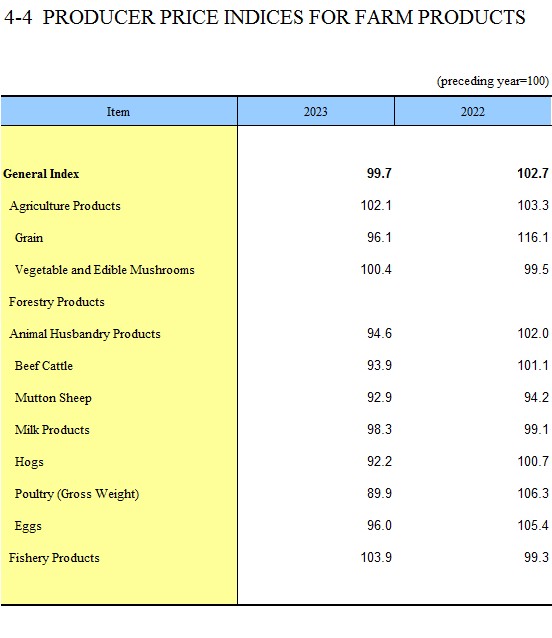Select Poultry 2023 value 89.9
The width and height of the screenshot is (552, 638).
379,493
